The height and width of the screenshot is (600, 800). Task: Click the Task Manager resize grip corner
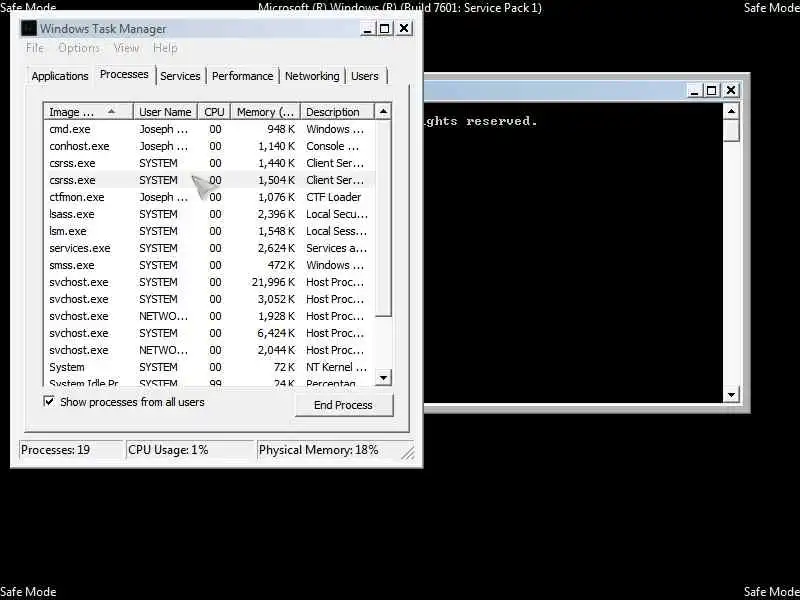408,453
